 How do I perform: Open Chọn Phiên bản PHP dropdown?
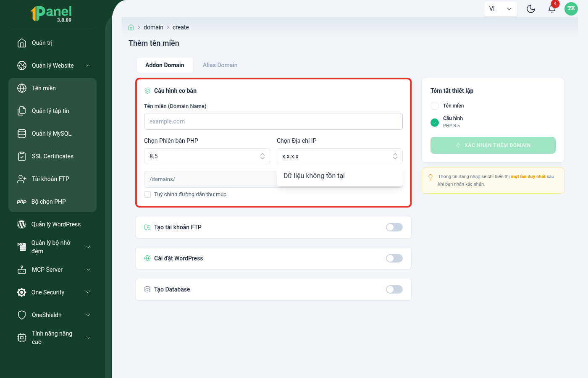(207, 156)
